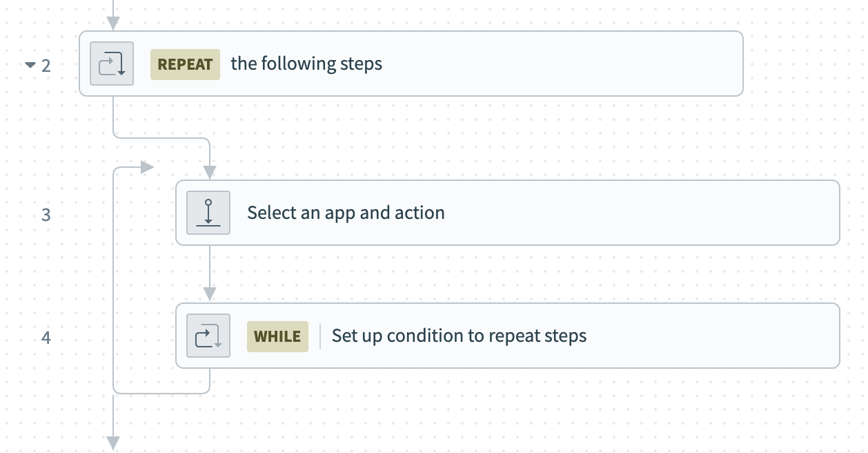Collapse step 2 using the triangle arrow
Image resolution: width=868 pixels, height=453 pixels.
coord(30,65)
